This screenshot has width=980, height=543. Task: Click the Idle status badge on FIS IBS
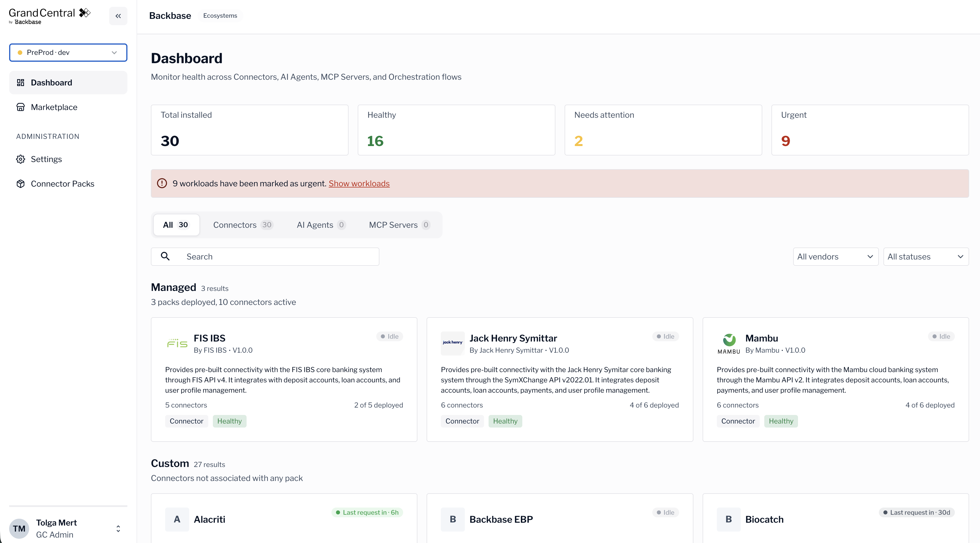(389, 336)
